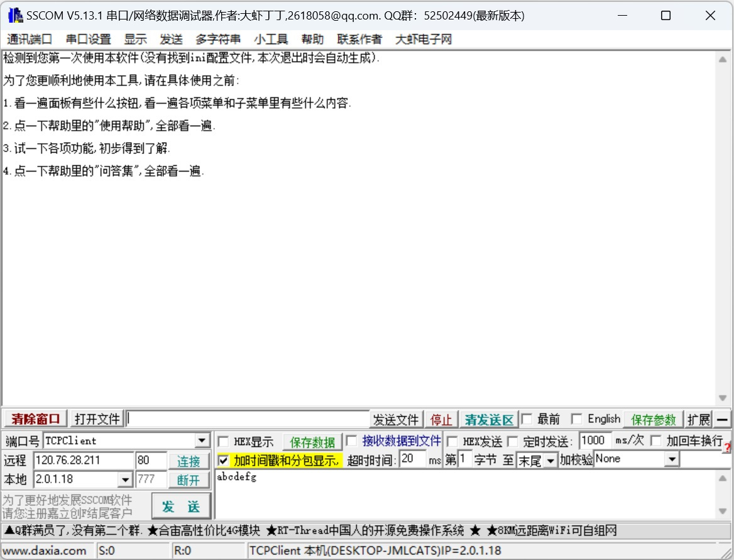Disable 加时间戳和分包显示 option
Viewport: 734px width, 560px height.
pos(223,459)
